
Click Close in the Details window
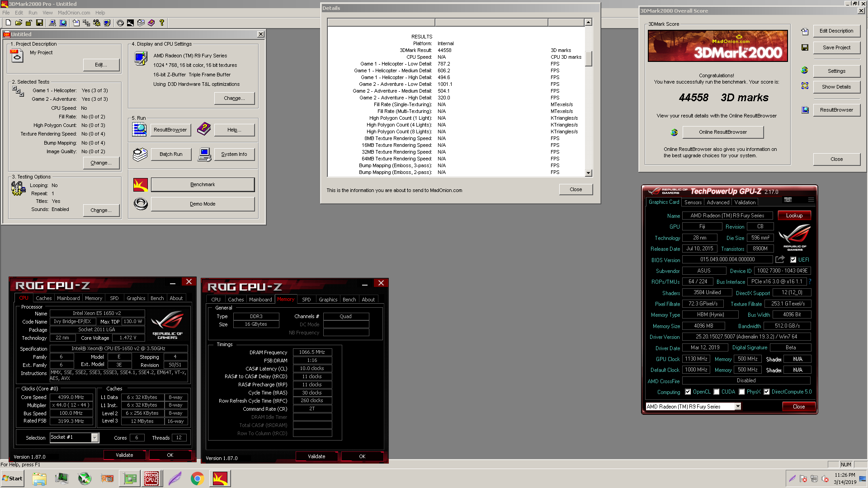pyautogui.click(x=576, y=189)
